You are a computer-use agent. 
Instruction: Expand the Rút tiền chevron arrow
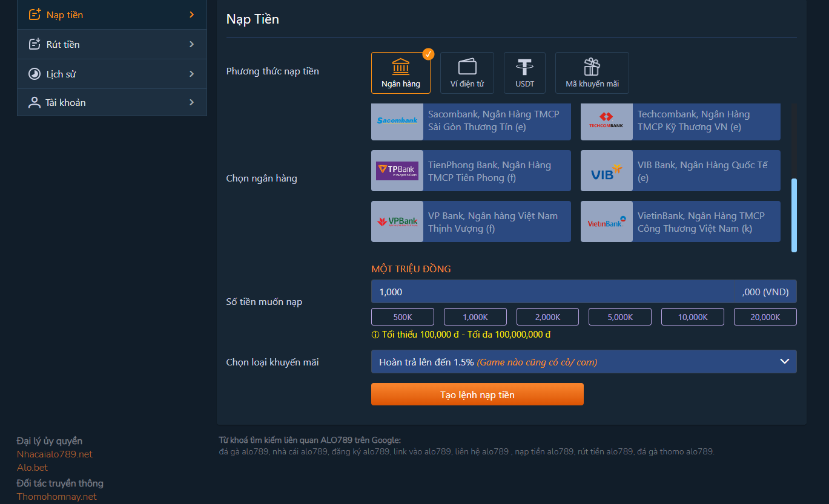[x=191, y=44]
